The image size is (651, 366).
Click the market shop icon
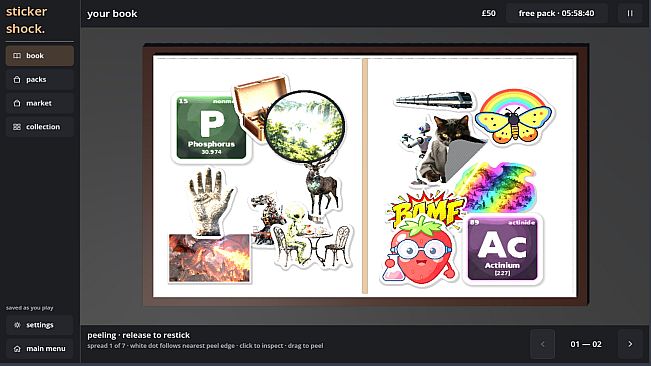point(17,103)
